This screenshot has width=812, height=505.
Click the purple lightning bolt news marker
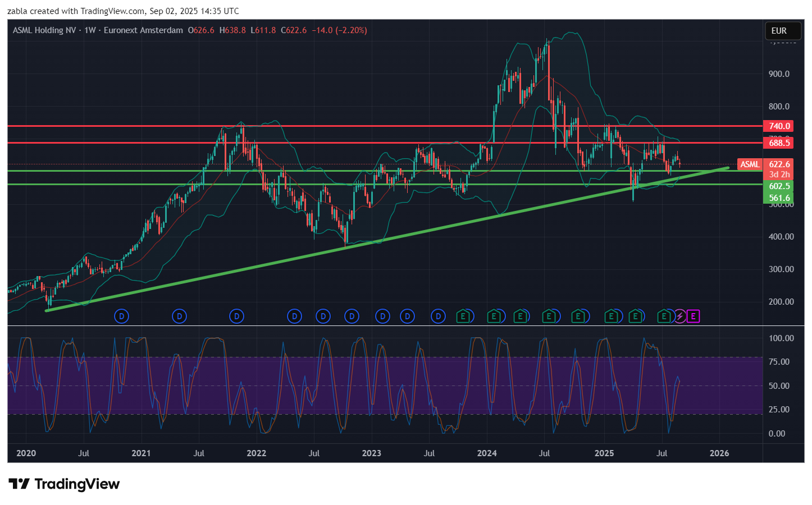(x=679, y=316)
